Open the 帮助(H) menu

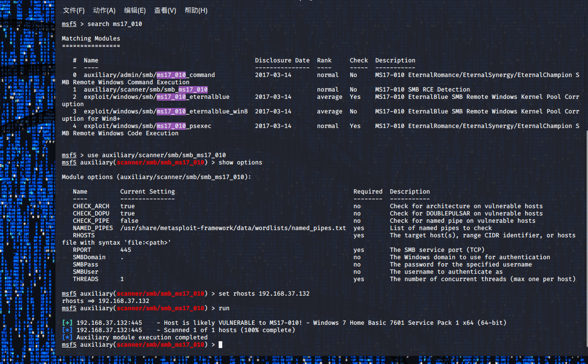tap(196, 10)
